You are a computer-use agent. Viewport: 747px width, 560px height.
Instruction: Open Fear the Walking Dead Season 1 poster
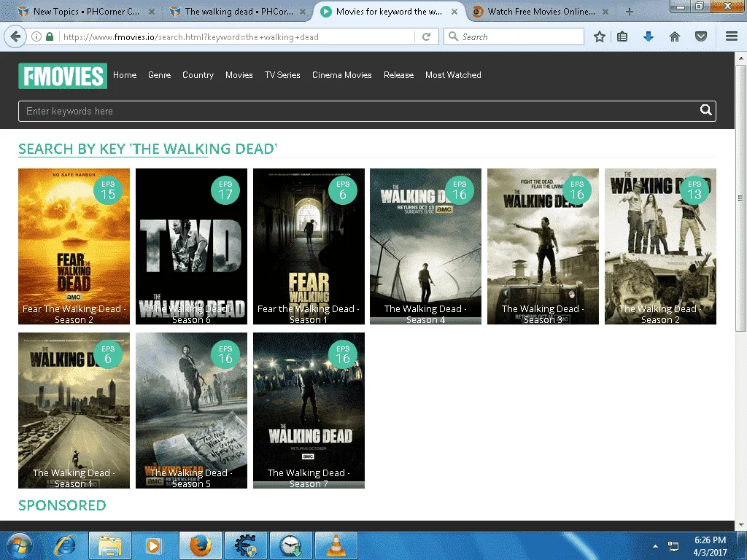[x=309, y=246]
